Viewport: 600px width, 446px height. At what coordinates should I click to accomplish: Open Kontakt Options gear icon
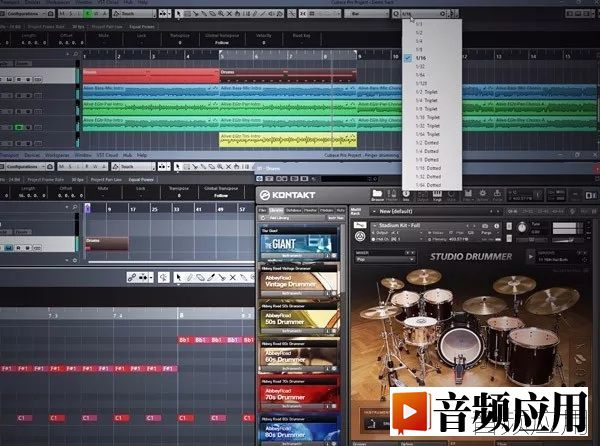click(483, 195)
